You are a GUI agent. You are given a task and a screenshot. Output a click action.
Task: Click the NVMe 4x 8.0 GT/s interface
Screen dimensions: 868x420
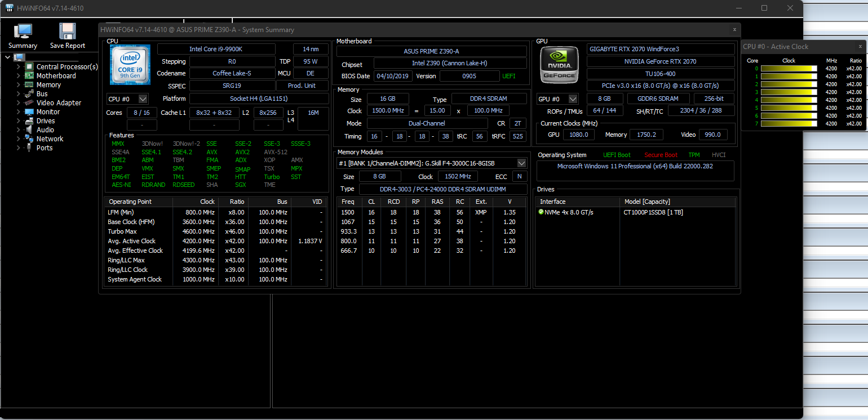point(569,212)
